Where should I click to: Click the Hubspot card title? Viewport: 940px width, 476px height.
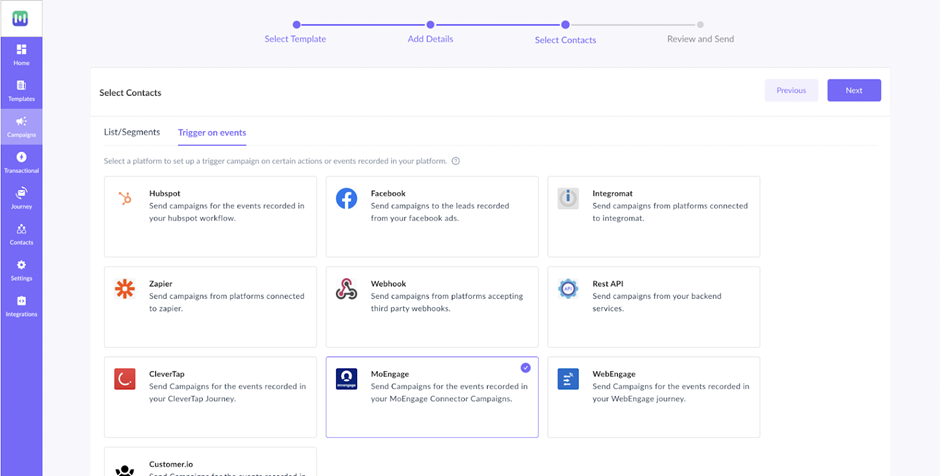click(164, 194)
